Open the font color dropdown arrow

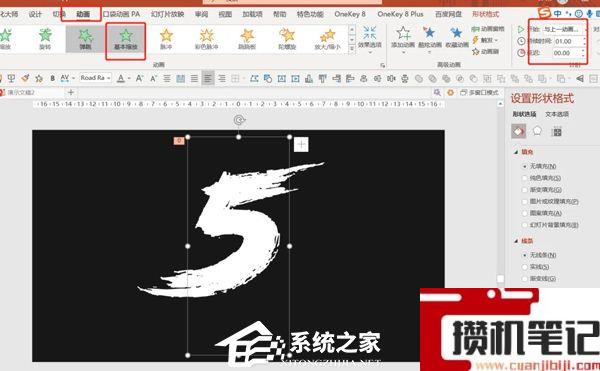129,79
